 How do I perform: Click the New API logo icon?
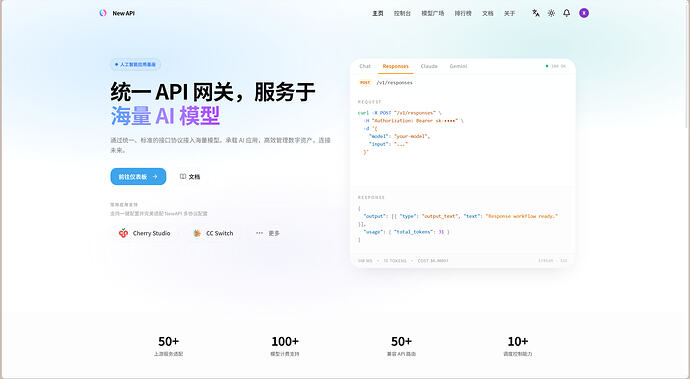pos(103,13)
